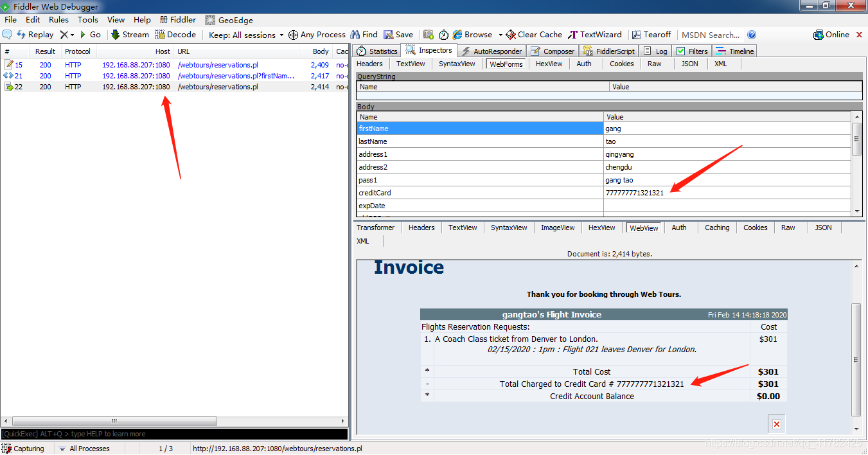Screen dimensions: 868x455
Task: Click the camera screenshot icon
Action: [428, 35]
